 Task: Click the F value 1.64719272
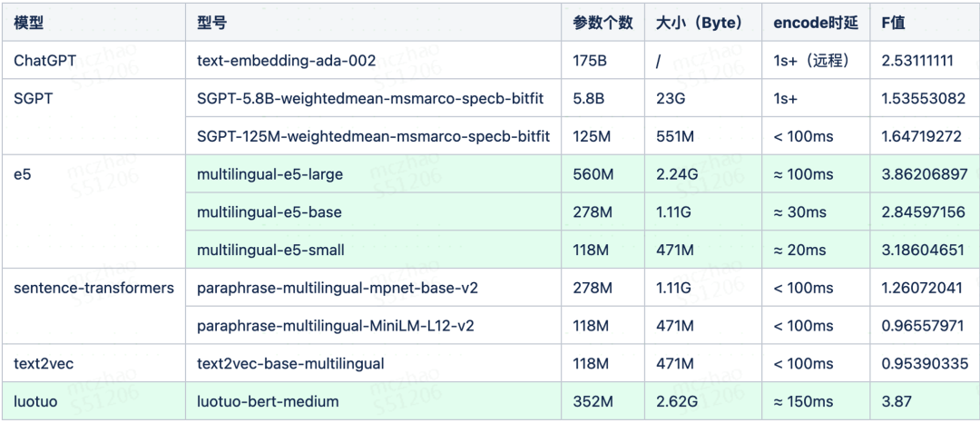pos(921,136)
